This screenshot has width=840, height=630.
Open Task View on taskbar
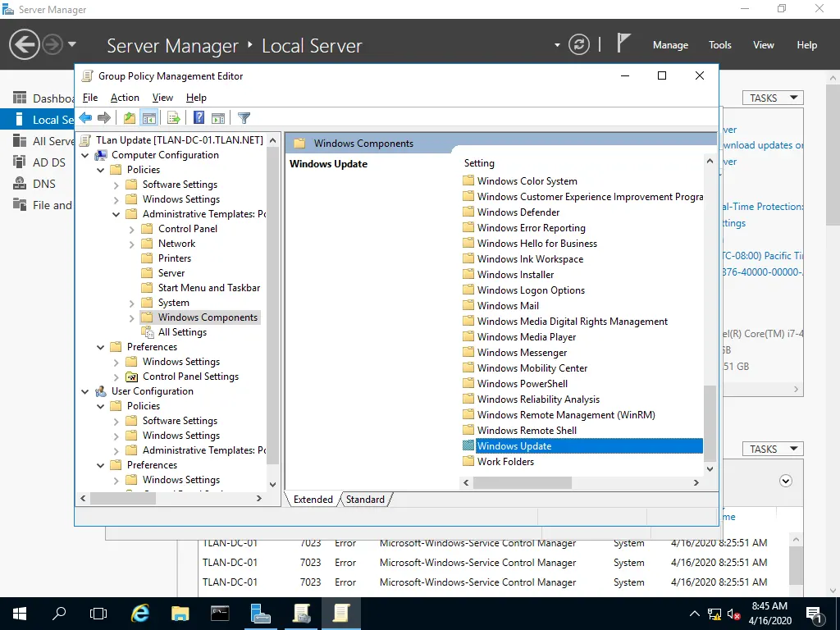[98, 614]
